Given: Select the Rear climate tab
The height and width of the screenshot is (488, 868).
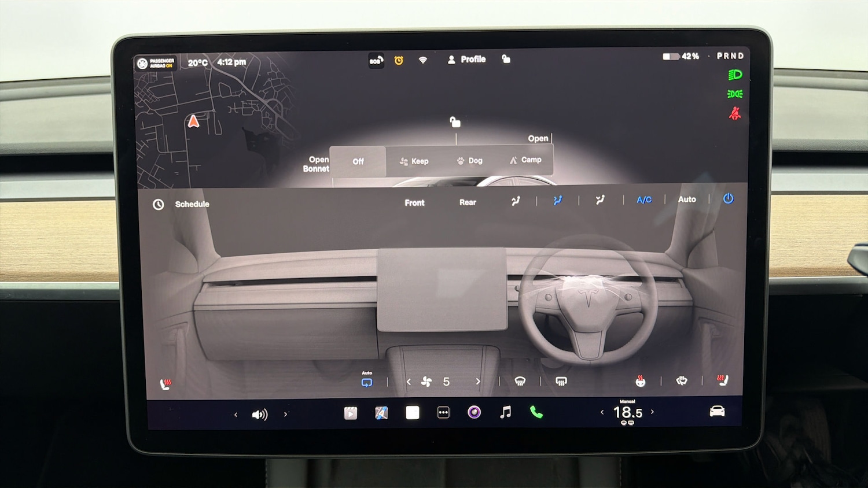Looking at the screenshot, I should 467,202.
